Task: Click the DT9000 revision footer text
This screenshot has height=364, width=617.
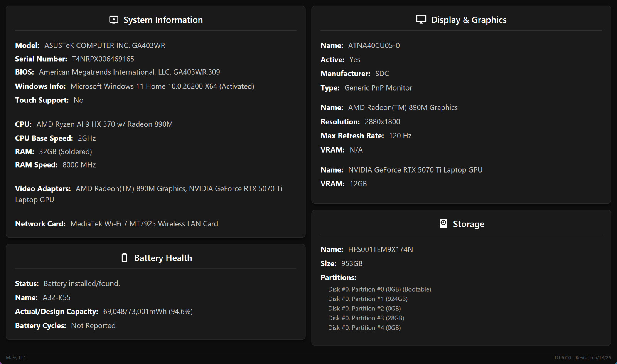Action: coord(583,358)
